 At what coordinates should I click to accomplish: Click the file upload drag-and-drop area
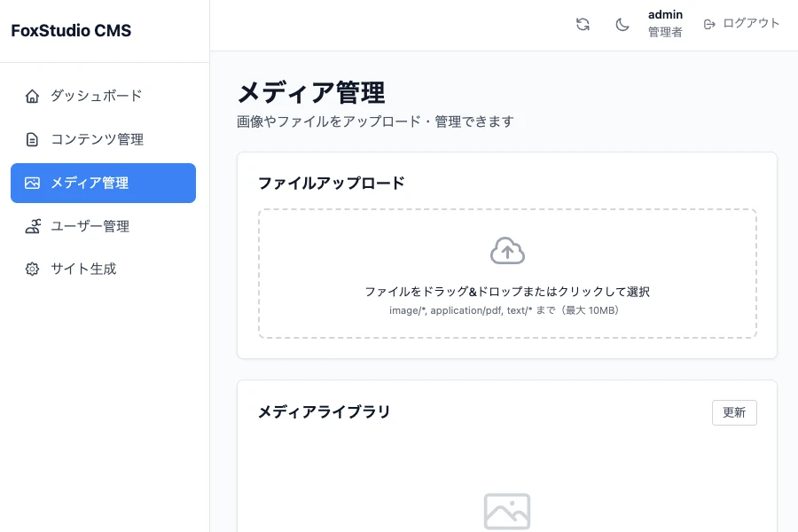(507, 273)
